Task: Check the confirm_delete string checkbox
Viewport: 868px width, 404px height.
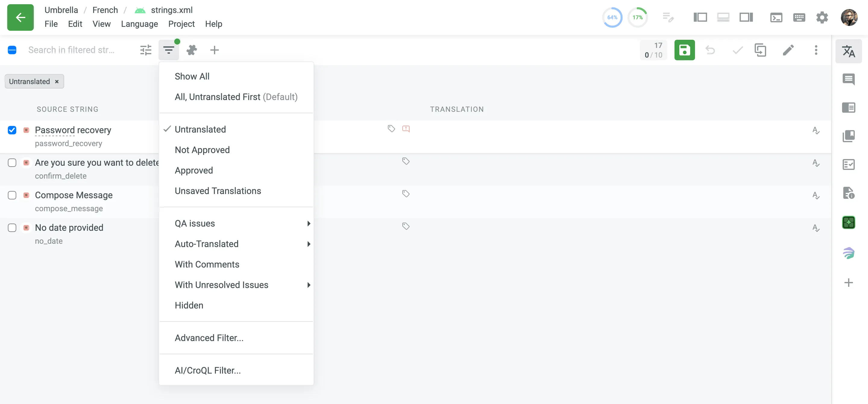Action: (x=12, y=163)
